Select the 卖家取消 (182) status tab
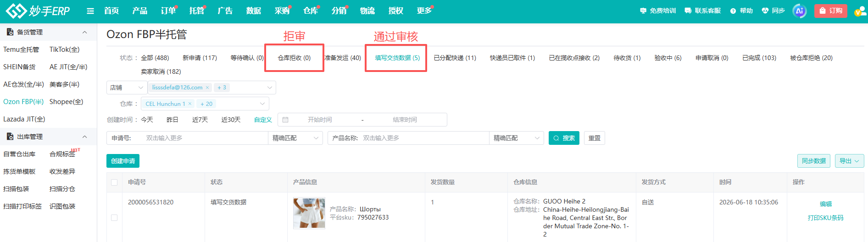868x242 pixels. [x=161, y=71]
